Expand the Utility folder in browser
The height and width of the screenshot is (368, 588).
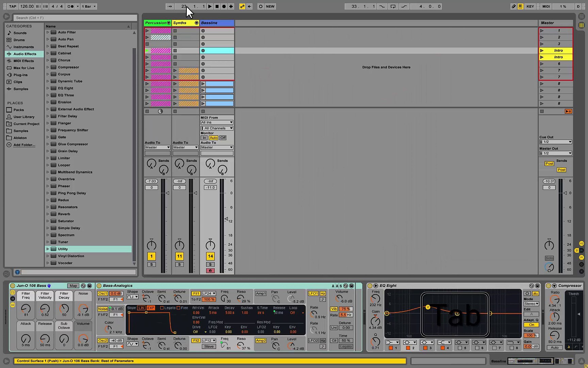coord(48,249)
